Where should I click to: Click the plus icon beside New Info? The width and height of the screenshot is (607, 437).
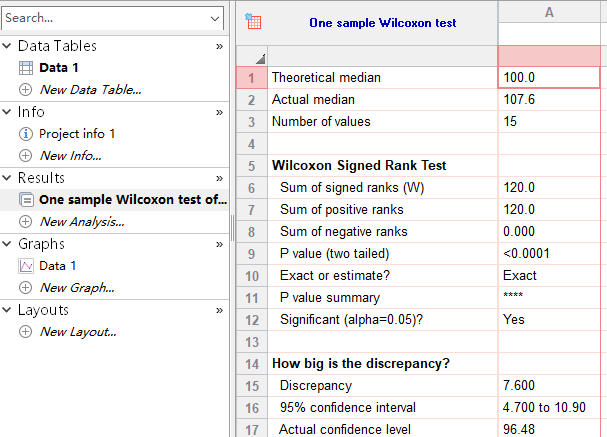26,156
